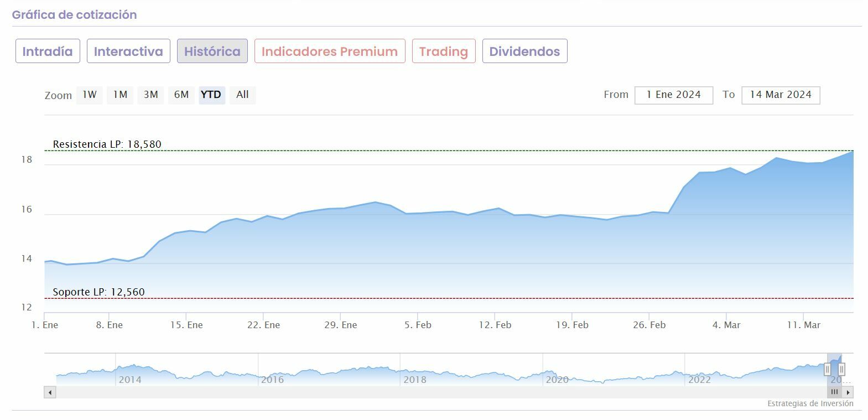Image resolution: width=868 pixels, height=420 pixels.
Task: Show All historical data range
Action: click(242, 95)
